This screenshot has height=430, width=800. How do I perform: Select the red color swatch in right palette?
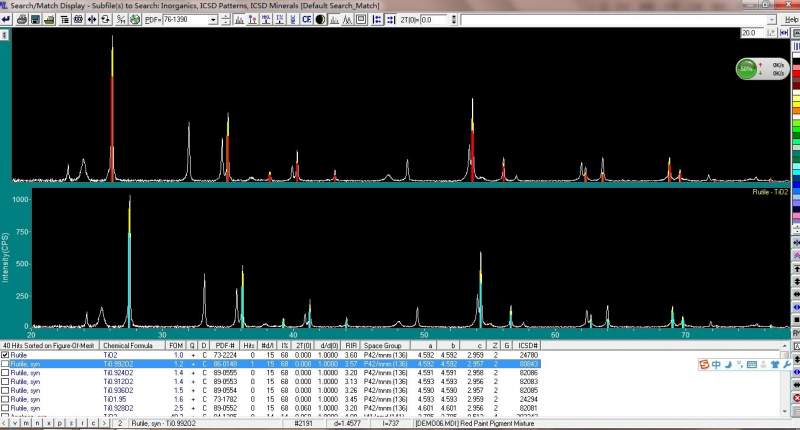[x=796, y=74]
